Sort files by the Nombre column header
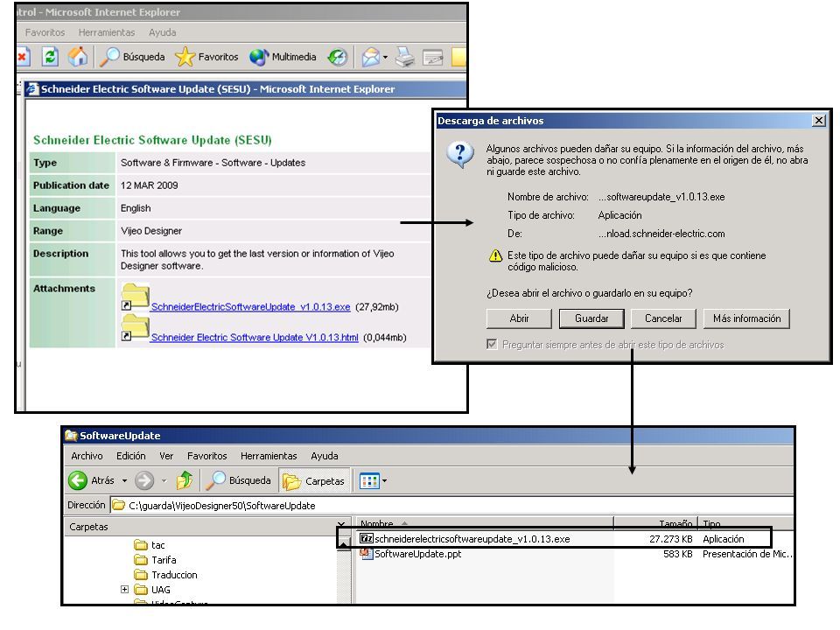This screenshot has width=840, height=630. [x=486, y=524]
